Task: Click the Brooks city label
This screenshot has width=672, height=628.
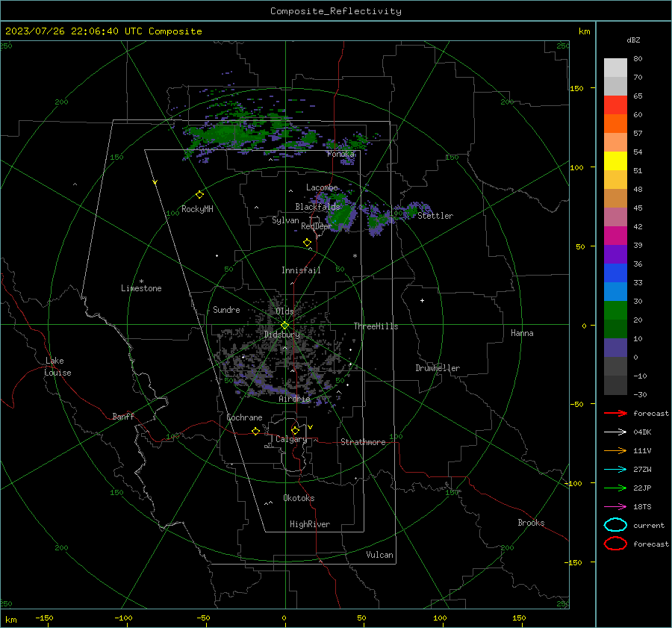Action: pos(531,523)
